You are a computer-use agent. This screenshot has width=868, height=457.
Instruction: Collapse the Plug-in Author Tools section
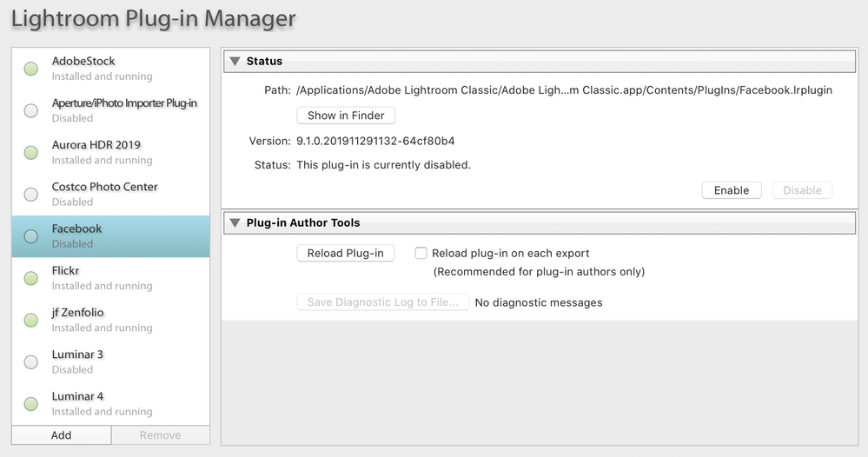tap(235, 222)
